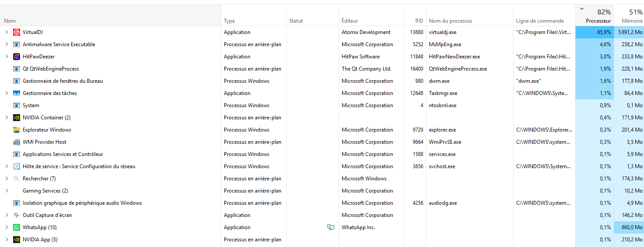This screenshot has height=247, width=644.
Task: Click the ntoskrnl.exe process name
Action: click(442, 105)
